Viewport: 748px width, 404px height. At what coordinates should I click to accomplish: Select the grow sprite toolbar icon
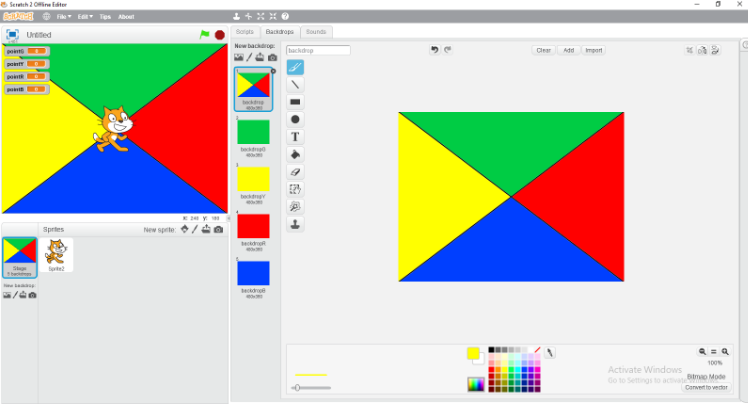[x=260, y=16]
